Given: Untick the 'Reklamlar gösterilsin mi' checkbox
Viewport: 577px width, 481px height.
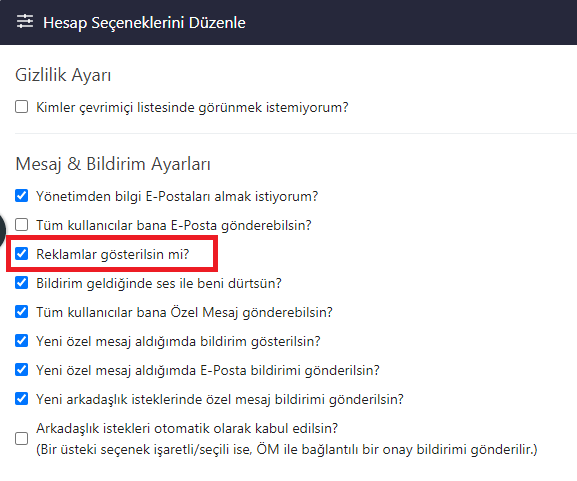Looking at the screenshot, I should pyautogui.click(x=21, y=254).
